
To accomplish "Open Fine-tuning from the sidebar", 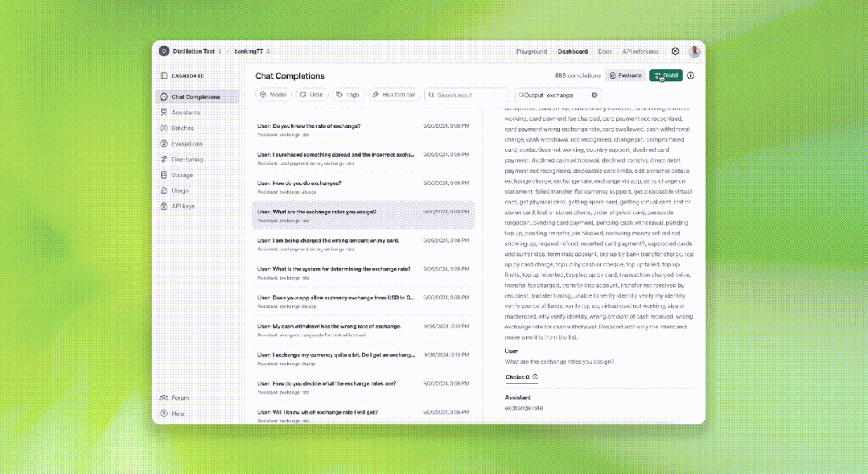I will tap(187, 159).
